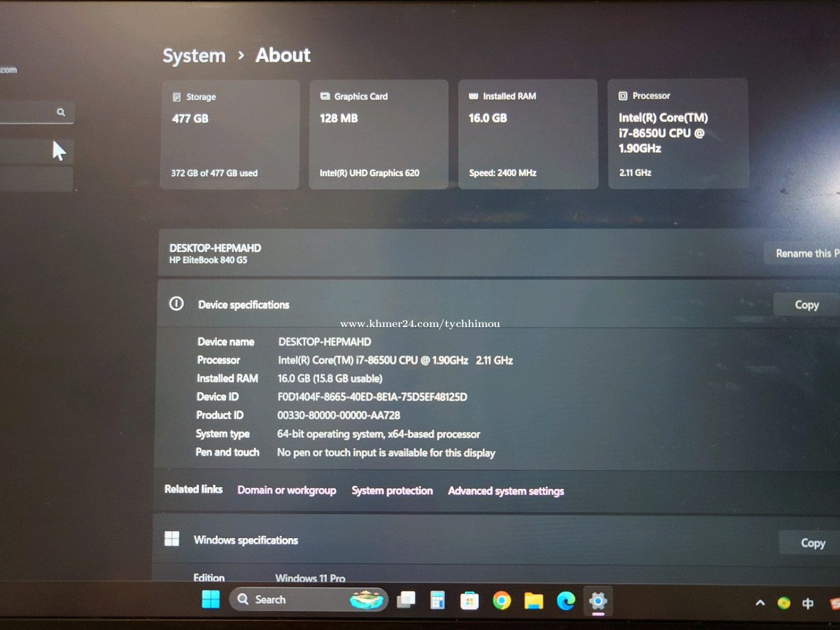Open the Intel Core i7-8650U Processor tile
Viewport: 840px width, 630px height.
(x=678, y=134)
